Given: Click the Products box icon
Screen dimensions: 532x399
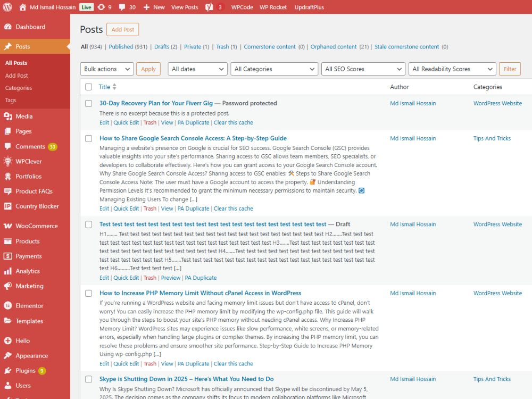Looking at the screenshot, I should click(8, 241).
